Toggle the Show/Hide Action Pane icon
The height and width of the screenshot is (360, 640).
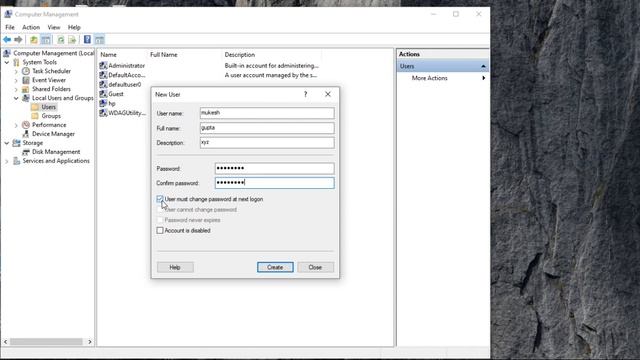[99, 40]
